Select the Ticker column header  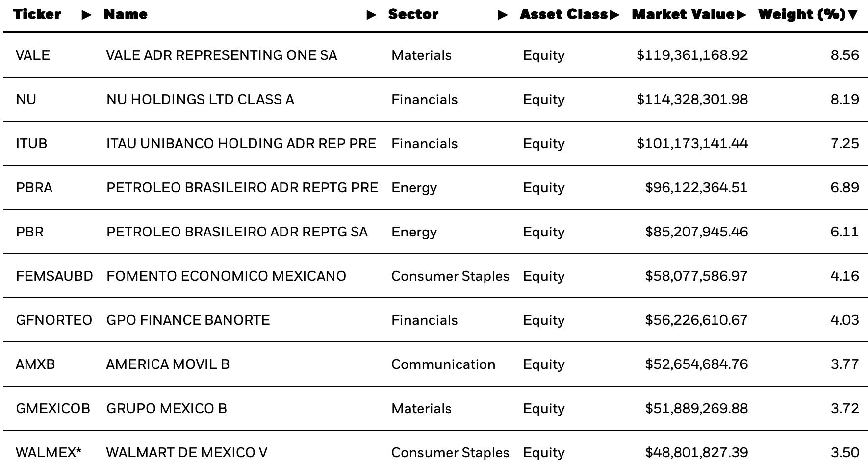pyautogui.click(x=37, y=14)
